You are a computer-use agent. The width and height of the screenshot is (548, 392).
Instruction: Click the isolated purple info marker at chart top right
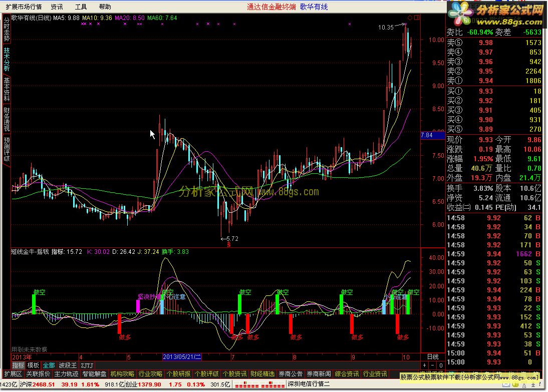tap(350, 24)
